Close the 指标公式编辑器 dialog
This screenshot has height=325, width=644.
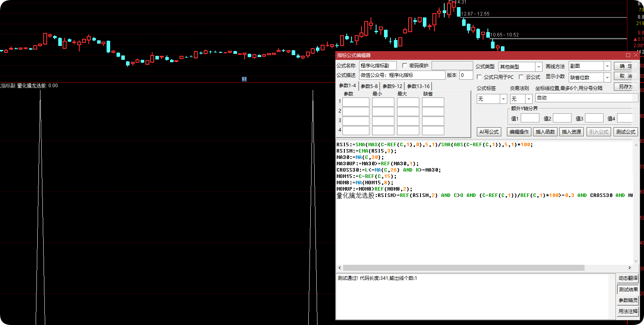(x=636, y=55)
